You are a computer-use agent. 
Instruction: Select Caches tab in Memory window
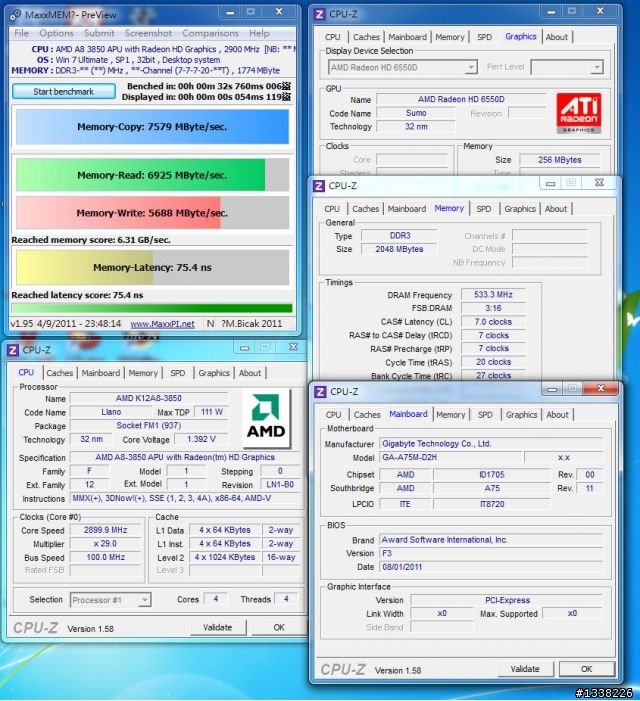click(366, 209)
